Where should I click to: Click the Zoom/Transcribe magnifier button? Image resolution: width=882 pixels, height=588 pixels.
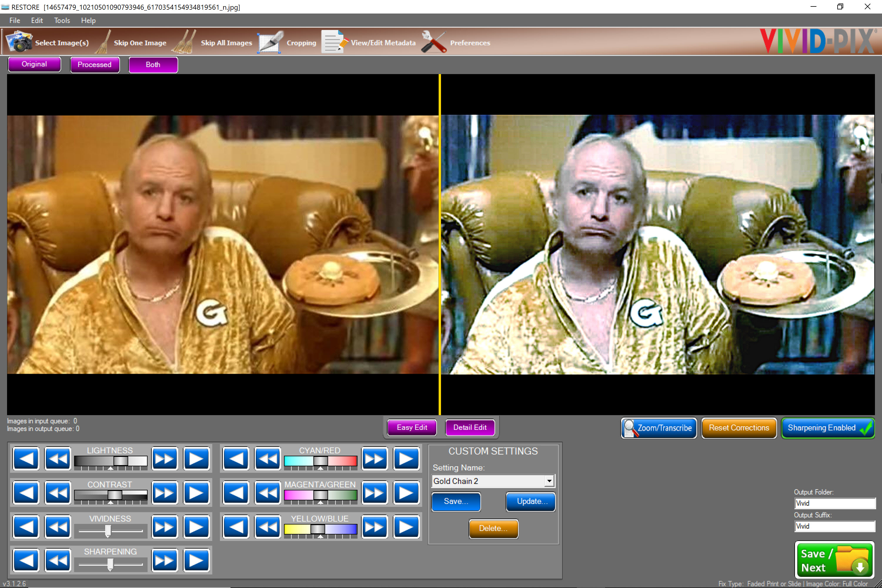point(659,428)
